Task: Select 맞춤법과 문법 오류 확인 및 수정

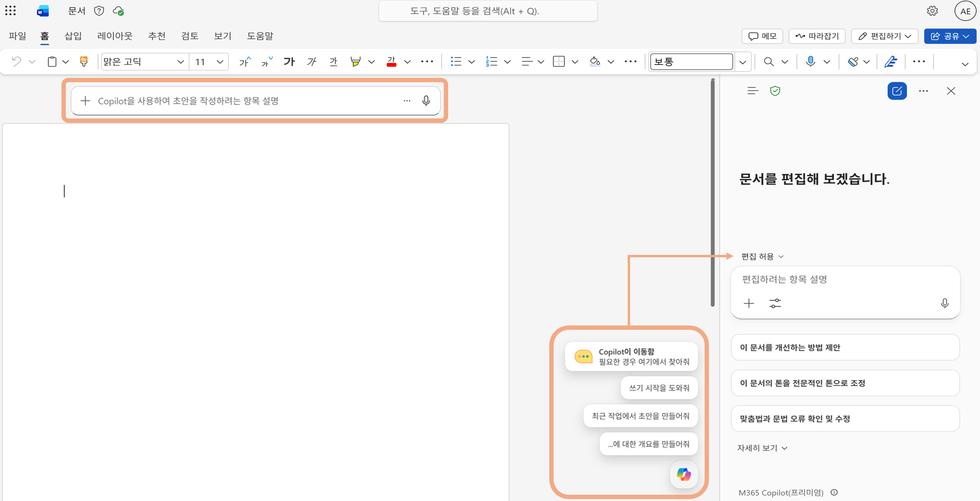Action: point(845,419)
